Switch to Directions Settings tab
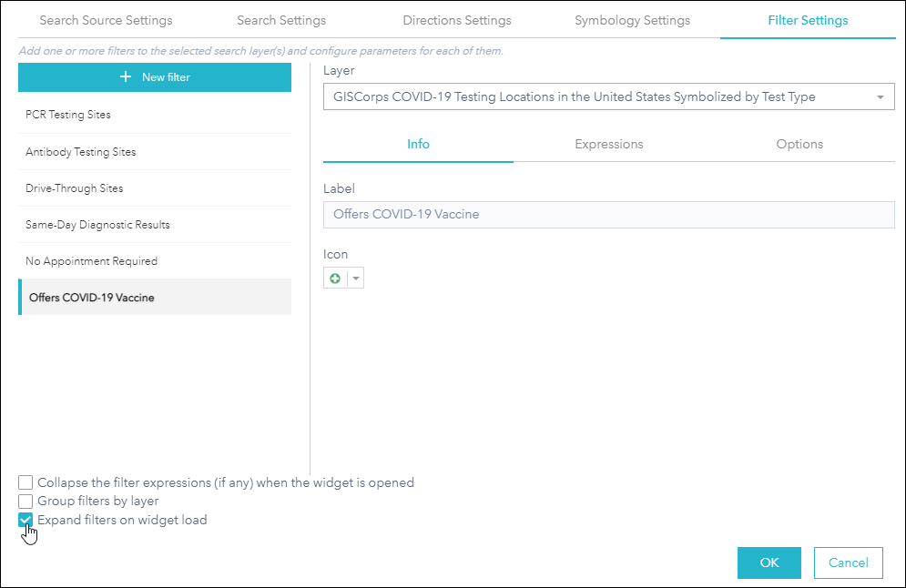 pos(457,20)
